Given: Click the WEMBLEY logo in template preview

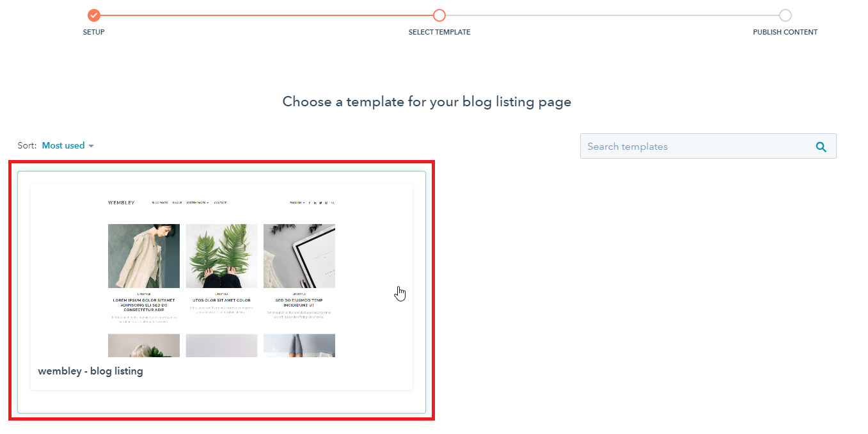Looking at the screenshot, I should point(122,203).
